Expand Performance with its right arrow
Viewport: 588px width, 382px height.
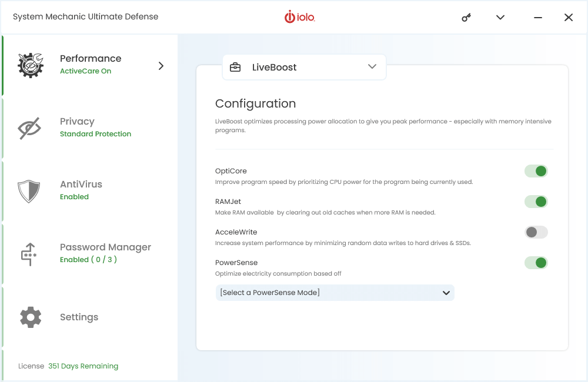161,66
